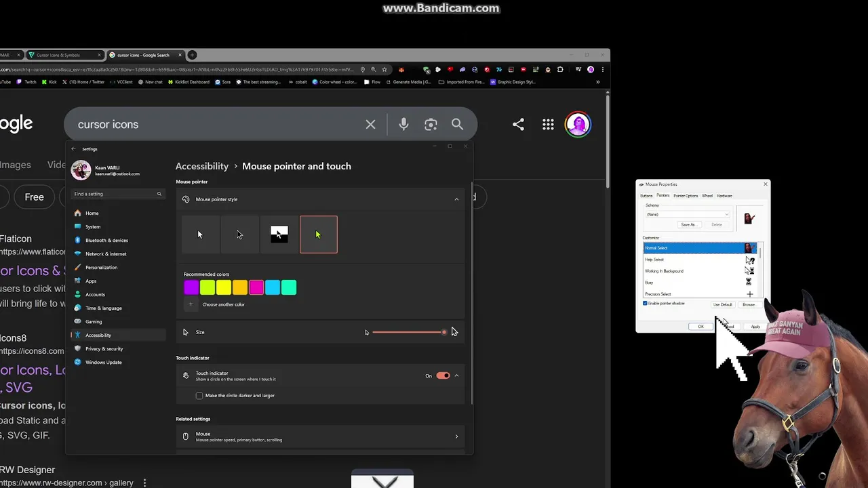Click Browse in Mouse Properties
868x488 pixels.
[x=749, y=304]
